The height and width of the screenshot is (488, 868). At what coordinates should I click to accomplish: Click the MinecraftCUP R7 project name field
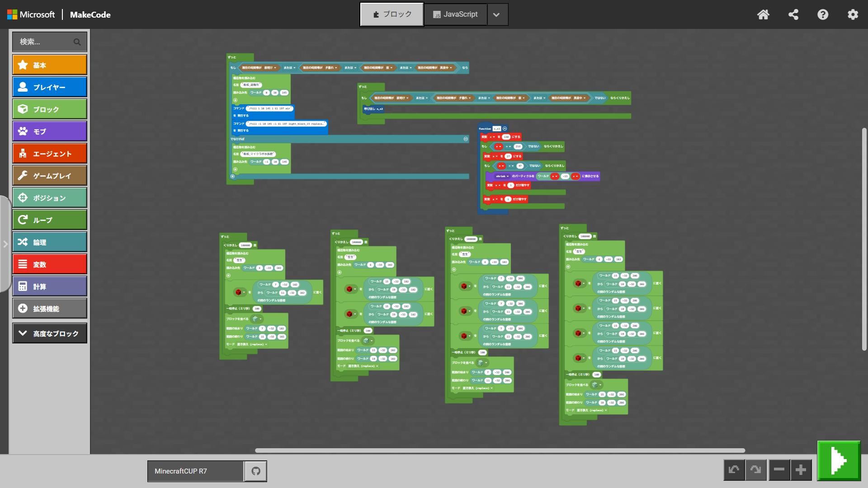195,471
